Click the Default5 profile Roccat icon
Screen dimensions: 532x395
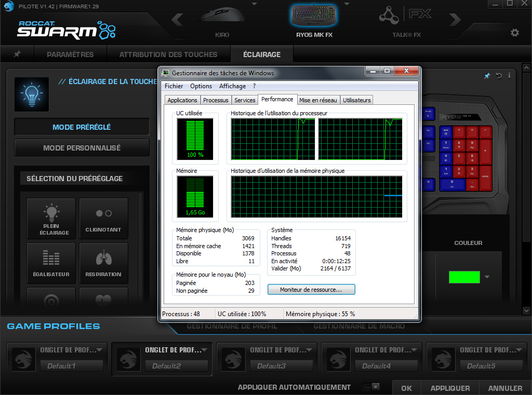(x=443, y=359)
